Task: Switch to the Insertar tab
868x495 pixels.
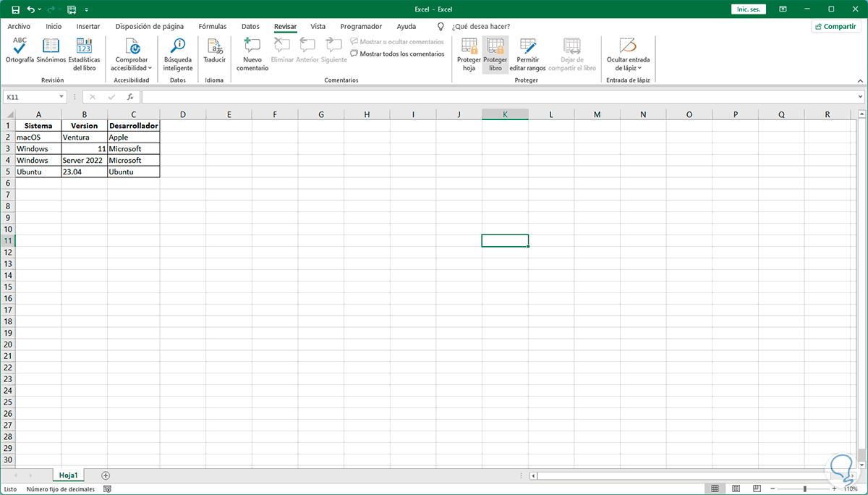Action: pos(88,26)
